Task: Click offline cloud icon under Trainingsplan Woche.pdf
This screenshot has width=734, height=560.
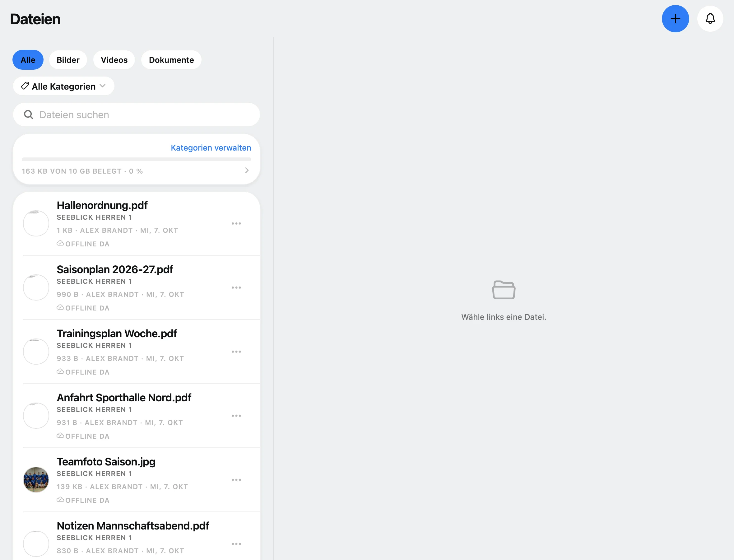Action: (60, 371)
